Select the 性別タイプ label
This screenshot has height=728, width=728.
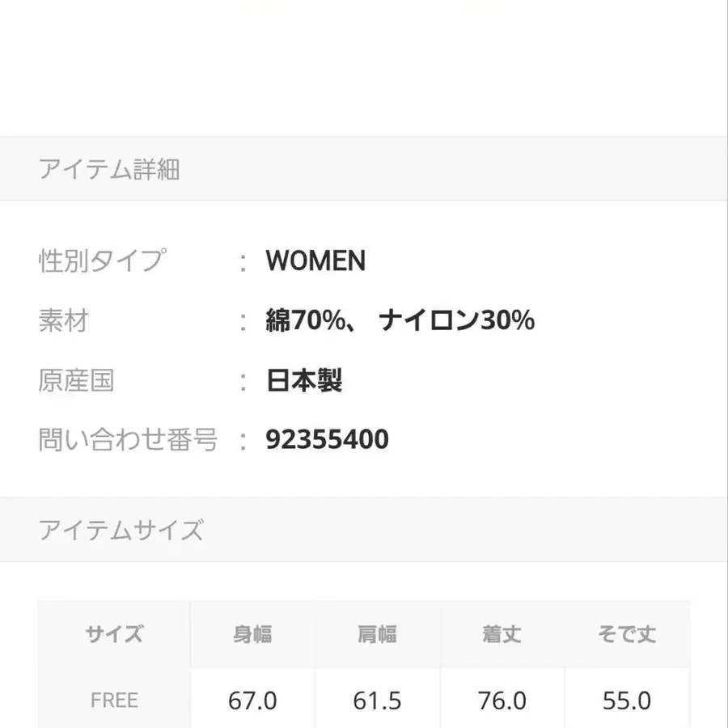coord(101,261)
